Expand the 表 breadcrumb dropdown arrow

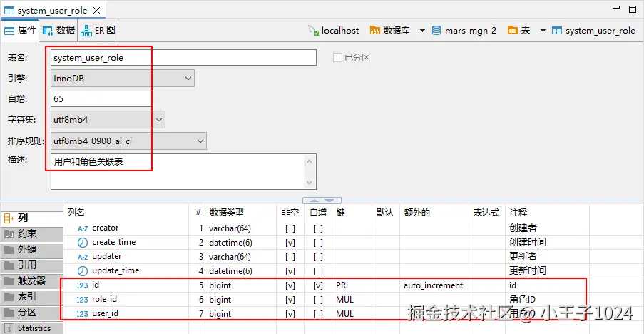pos(543,31)
